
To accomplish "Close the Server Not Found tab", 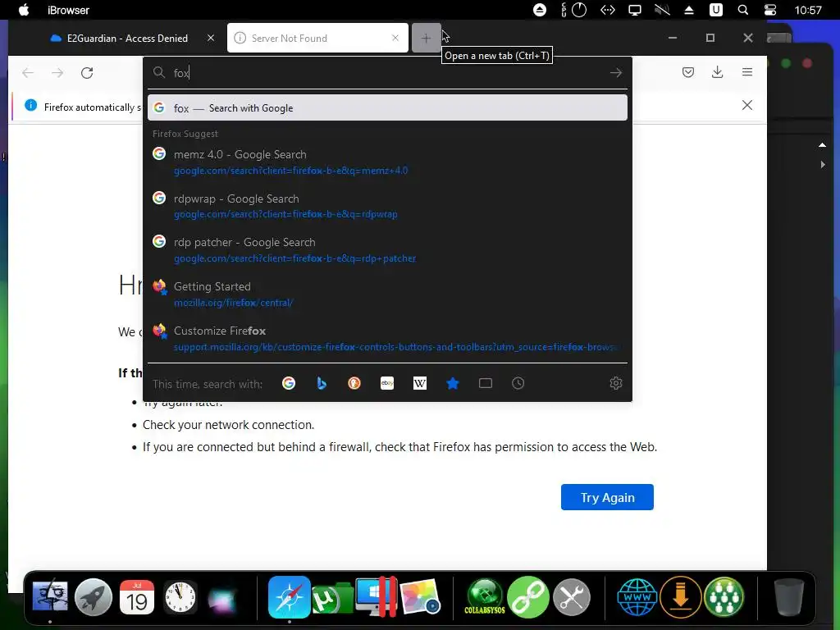I will click(x=395, y=38).
